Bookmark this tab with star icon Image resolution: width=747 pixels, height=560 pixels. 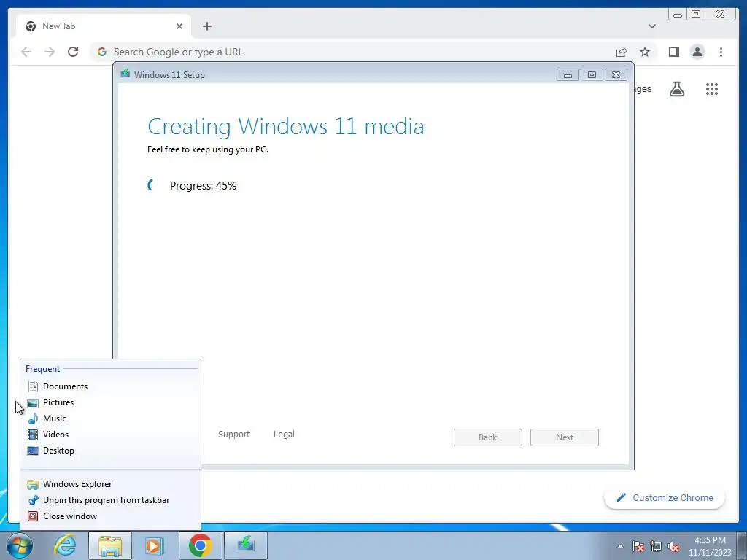[x=645, y=52]
